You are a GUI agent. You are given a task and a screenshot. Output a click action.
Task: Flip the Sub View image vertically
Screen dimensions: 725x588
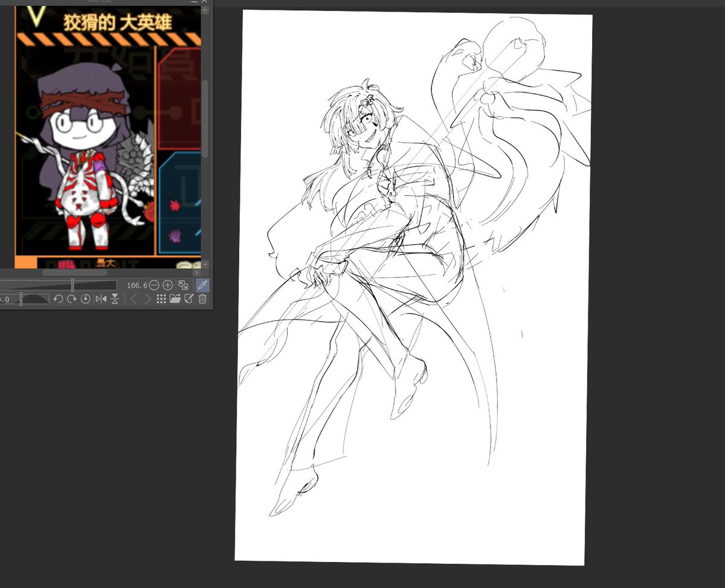[114, 299]
